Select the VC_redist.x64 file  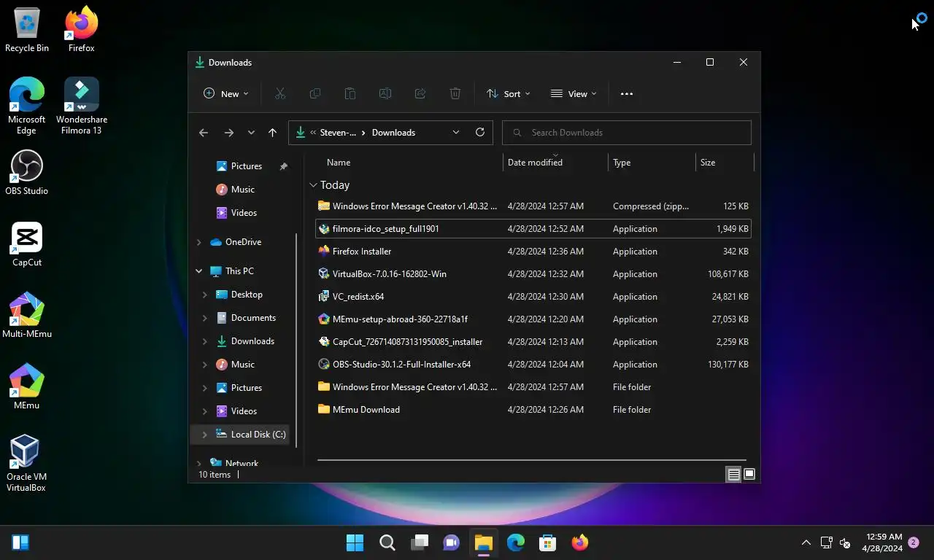(x=533, y=297)
